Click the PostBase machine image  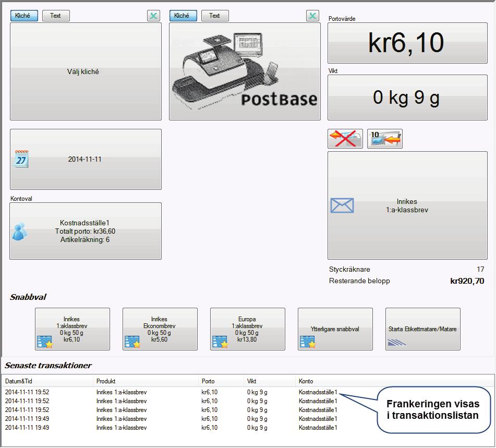click(245, 71)
